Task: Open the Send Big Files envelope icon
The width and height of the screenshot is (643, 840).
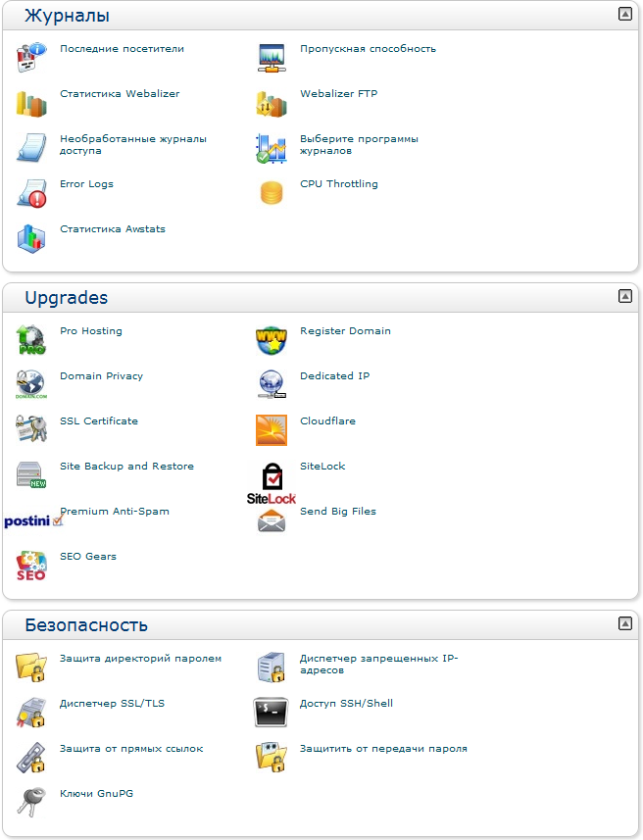Action: pyautogui.click(x=272, y=520)
